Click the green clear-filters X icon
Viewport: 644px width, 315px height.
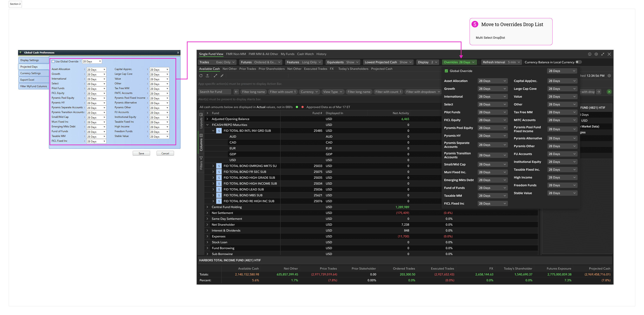click(609, 92)
